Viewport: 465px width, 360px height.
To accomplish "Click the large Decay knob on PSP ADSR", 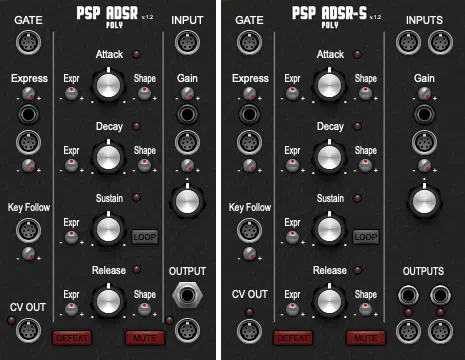I will (108, 157).
